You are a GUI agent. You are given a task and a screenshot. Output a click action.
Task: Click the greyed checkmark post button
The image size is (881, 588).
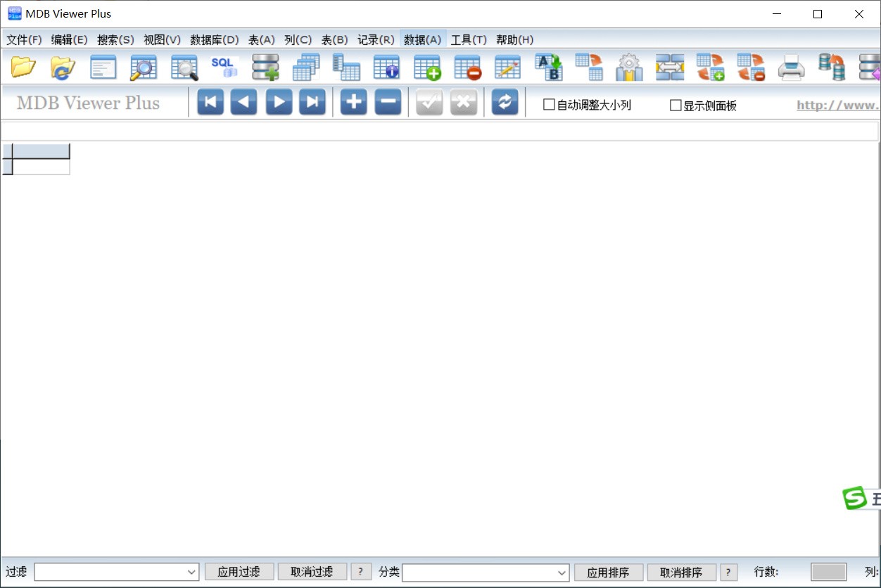(429, 102)
